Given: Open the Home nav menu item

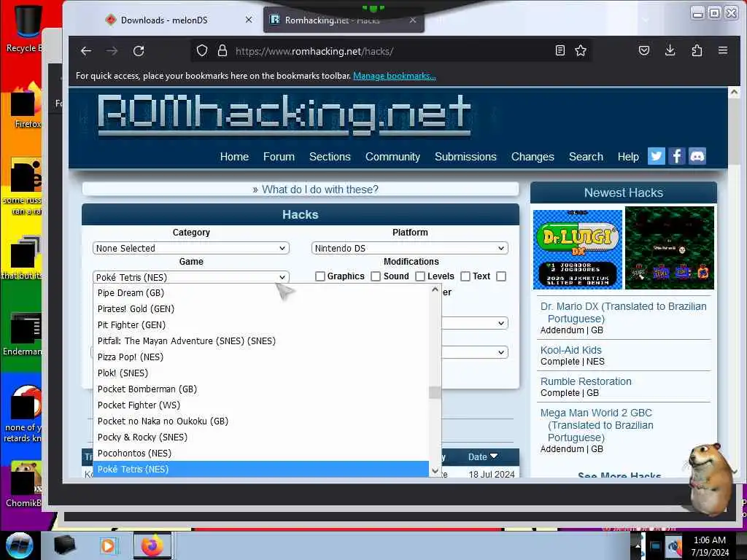Looking at the screenshot, I should [234, 157].
